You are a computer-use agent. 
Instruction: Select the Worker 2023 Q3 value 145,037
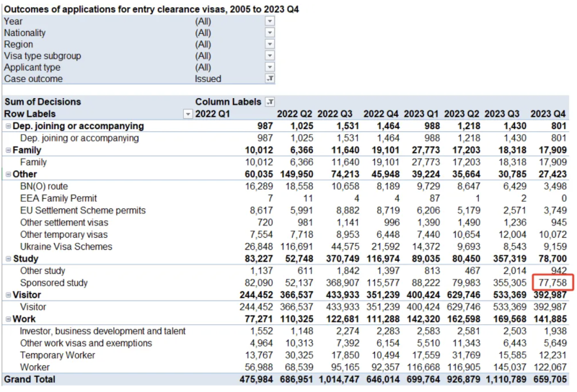click(510, 367)
